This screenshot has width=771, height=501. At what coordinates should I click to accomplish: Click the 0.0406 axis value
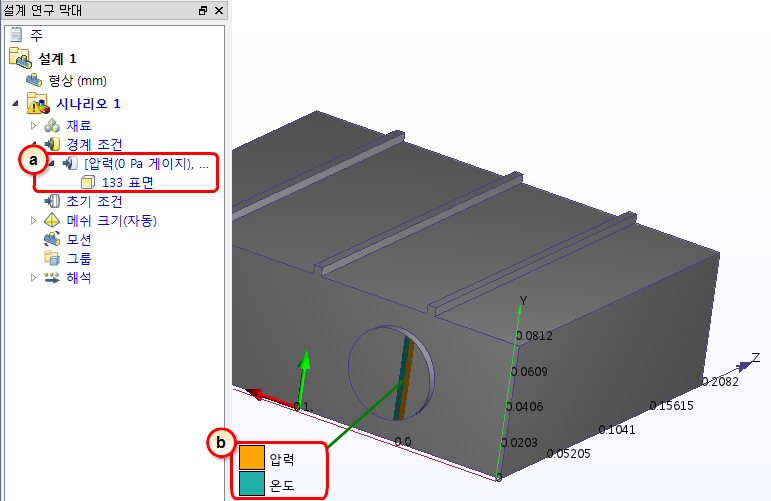point(524,407)
